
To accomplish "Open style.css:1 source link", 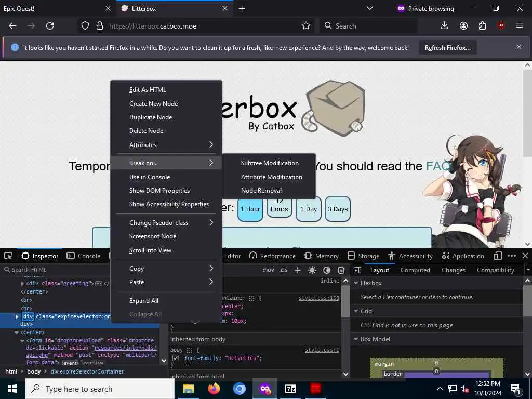I will click(x=322, y=350).
